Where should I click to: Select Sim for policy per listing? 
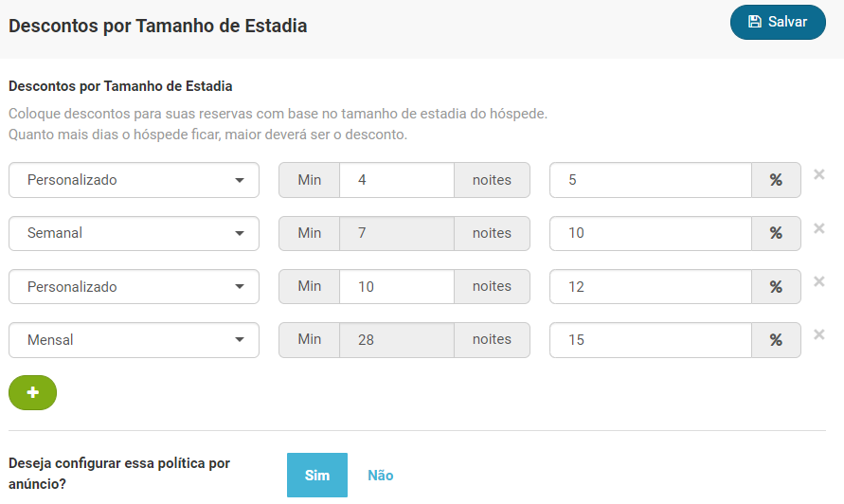(x=317, y=475)
